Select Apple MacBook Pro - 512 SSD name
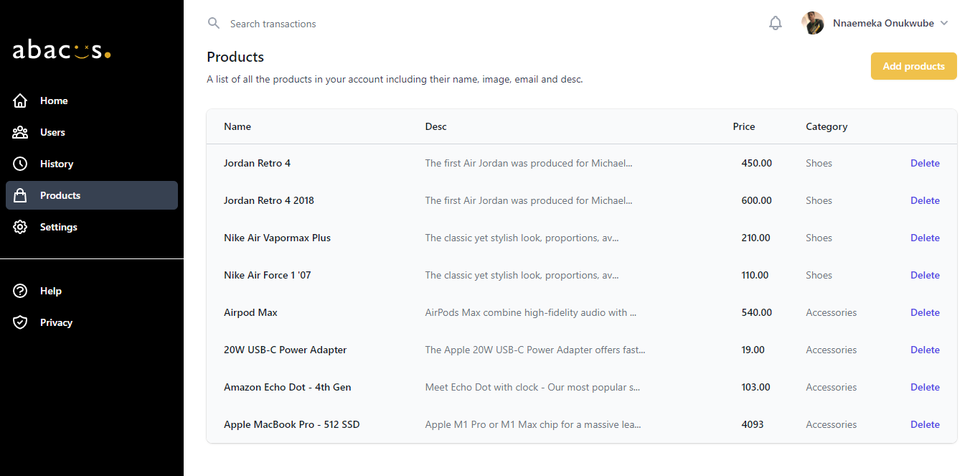Image resolution: width=980 pixels, height=476 pixels. click(292, 424)
